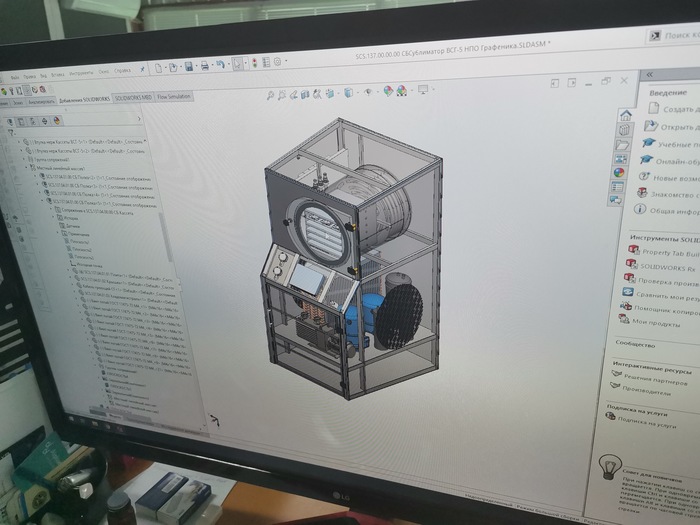Select the FeatureManager design tree tab
The height and width of the screenshot is (525, 700).
[x=10, y=122]
